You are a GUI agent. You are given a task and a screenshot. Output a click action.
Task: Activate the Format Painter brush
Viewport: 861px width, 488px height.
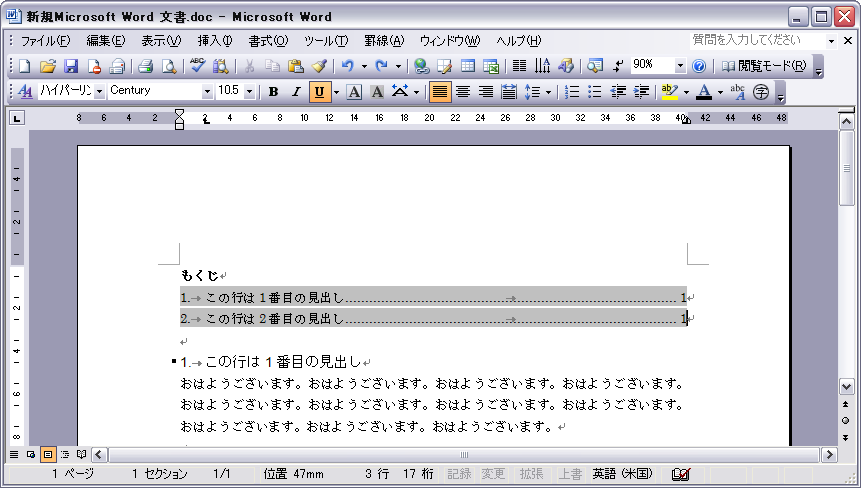click(x=319, y=66)
